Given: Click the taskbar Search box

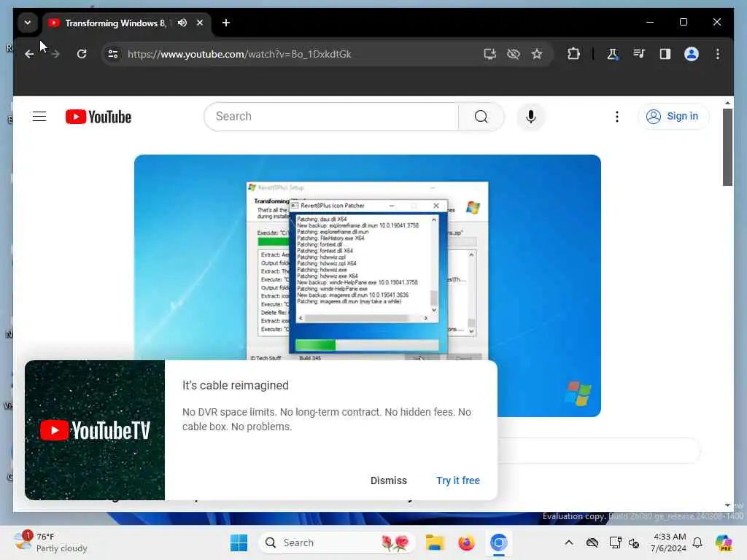Looking at the screenshot, I should click(x=337, y=542).
